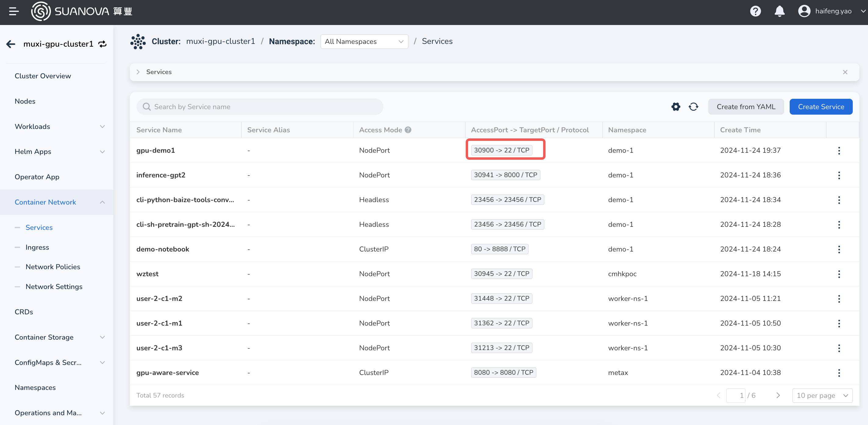Open actions menu for cli-python-baize-tools-conv
This screenshot has width=868, height=425.
click(839, 200)
